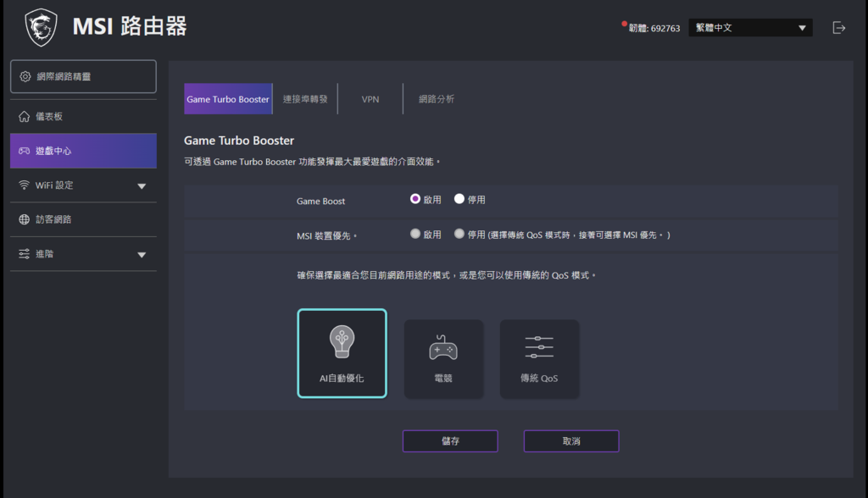Click the gear icon in 網際網路精靈
Screen dimensions: 868x498
point(25,76)
